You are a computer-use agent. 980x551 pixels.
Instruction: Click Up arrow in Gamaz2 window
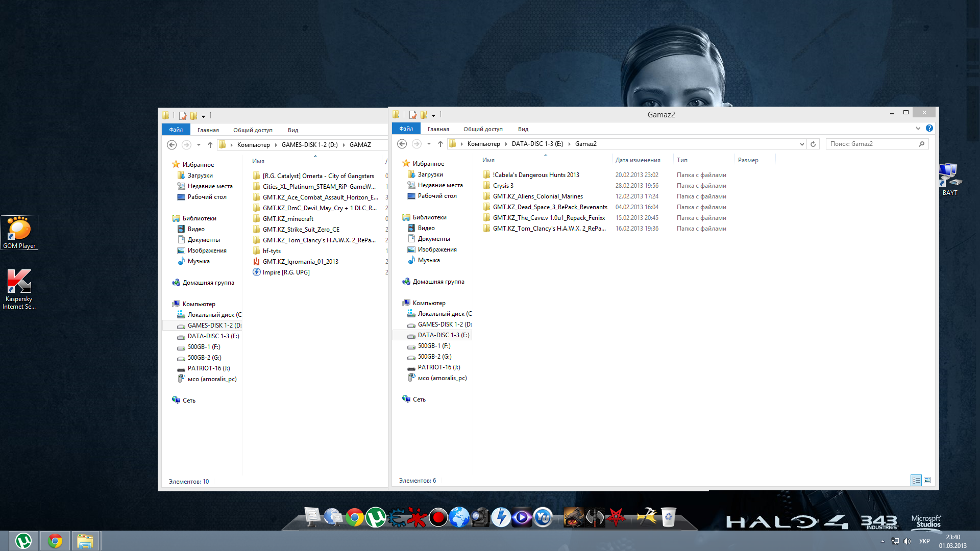440,144
